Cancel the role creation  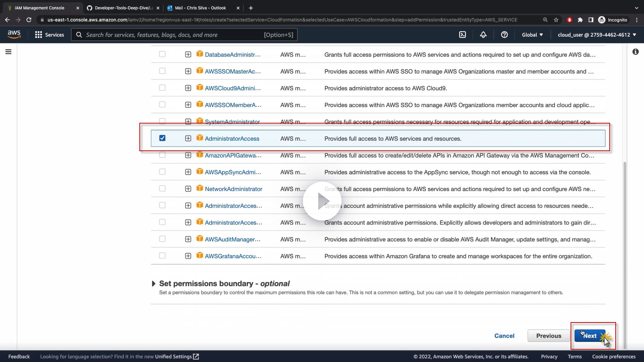pos(504,336)
